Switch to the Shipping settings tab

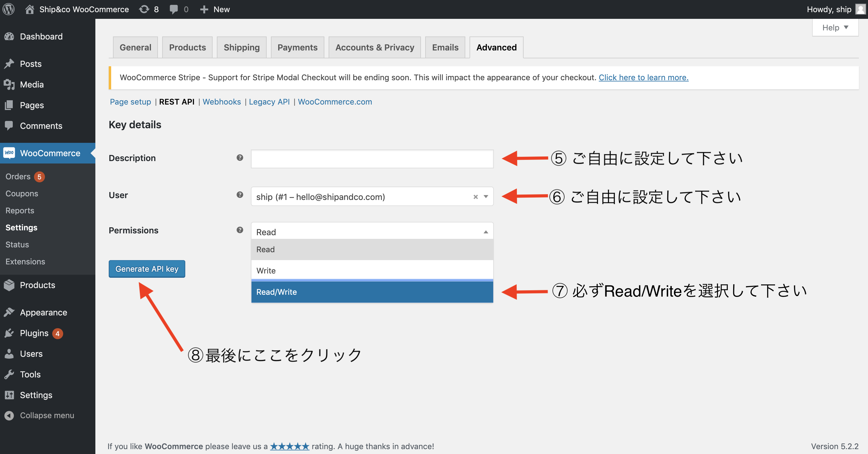point(241,47)
